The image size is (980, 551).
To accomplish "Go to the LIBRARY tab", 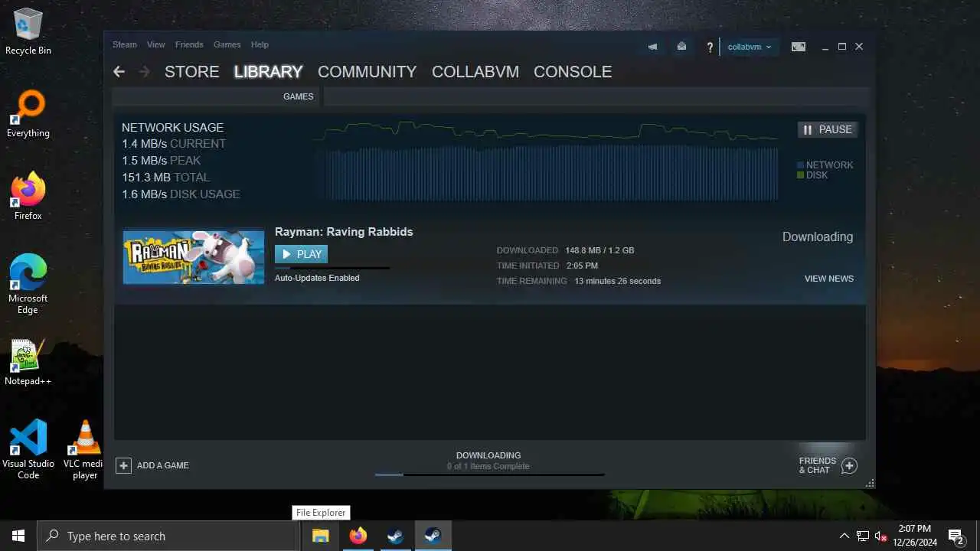I will coord(268,71).
